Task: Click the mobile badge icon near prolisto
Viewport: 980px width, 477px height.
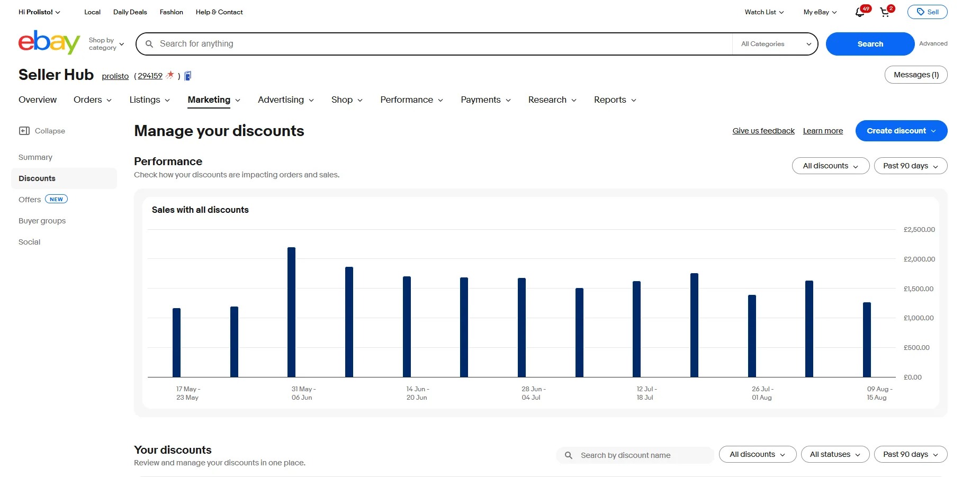Action: click(x=187, y=76)
